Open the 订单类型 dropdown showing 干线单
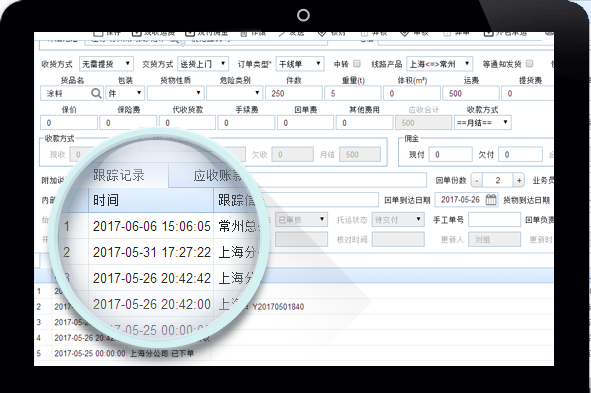591x393 pixels. [300, 64]
